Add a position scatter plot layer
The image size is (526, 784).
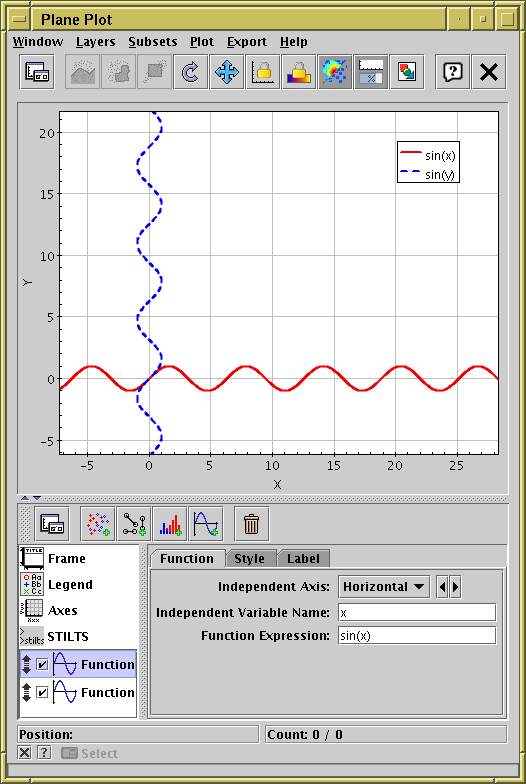pos(98,524)
